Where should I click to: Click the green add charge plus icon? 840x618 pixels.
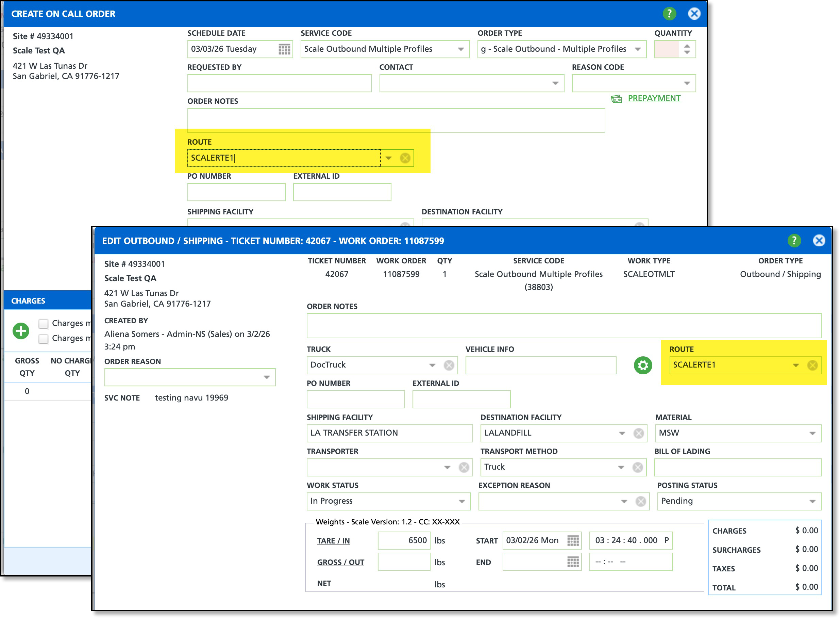click(x=21, y=331)
